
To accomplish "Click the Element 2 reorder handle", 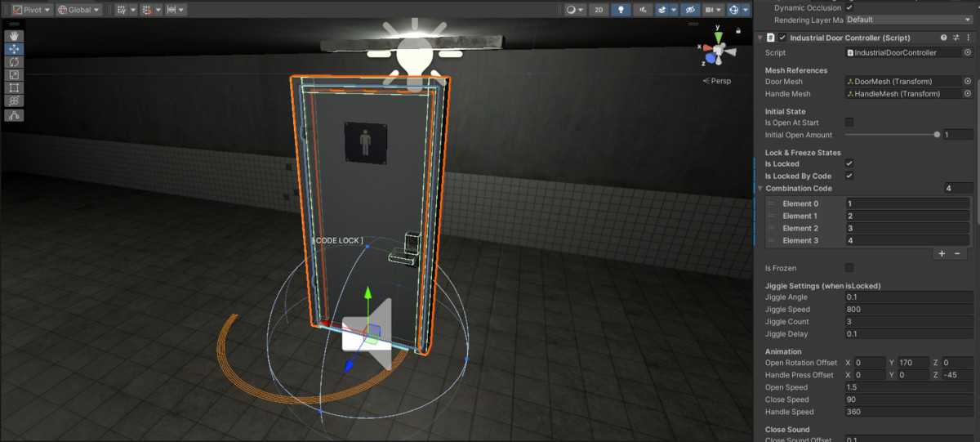I will [771, 228].
